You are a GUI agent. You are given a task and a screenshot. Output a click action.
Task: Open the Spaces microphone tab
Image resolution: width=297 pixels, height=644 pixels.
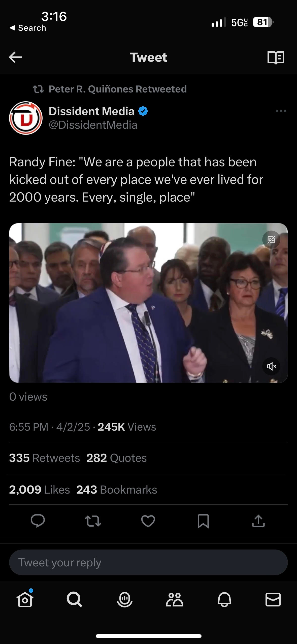pos(124,599)
